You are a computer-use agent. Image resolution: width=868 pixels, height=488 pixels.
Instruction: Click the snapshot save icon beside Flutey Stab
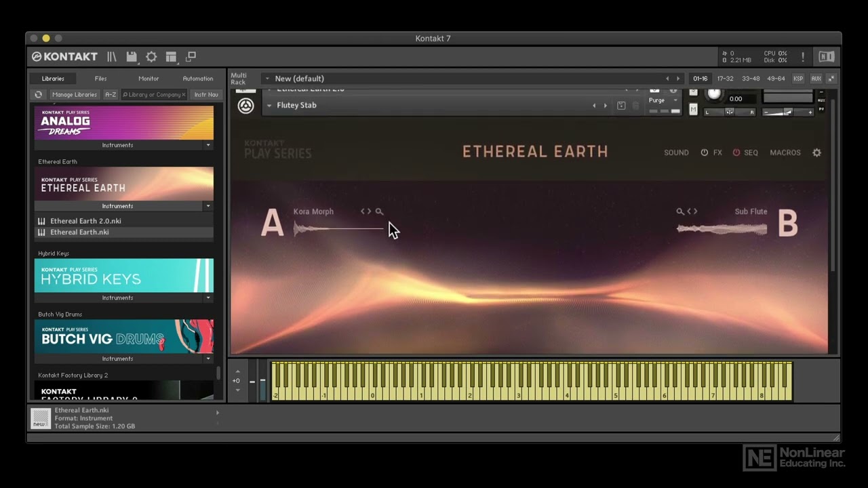621,106
